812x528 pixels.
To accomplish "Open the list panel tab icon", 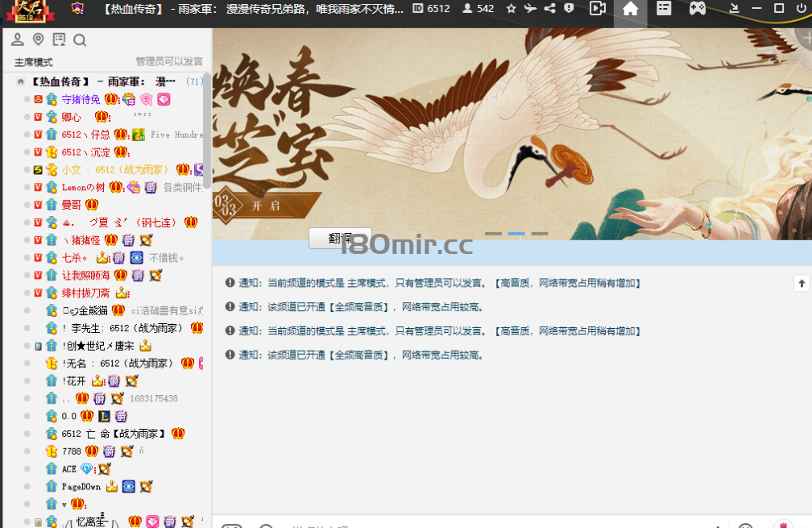I will [664, 9].
